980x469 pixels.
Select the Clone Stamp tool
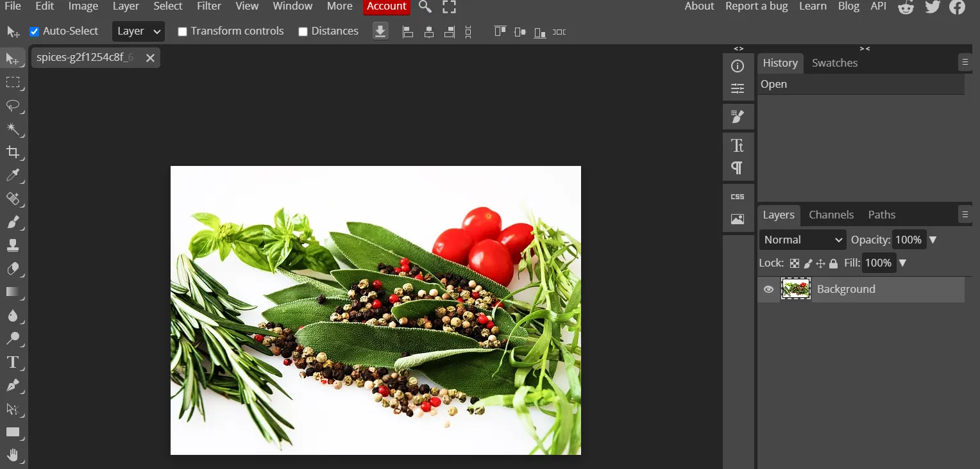pyautogui.click(x=12, y=245)
